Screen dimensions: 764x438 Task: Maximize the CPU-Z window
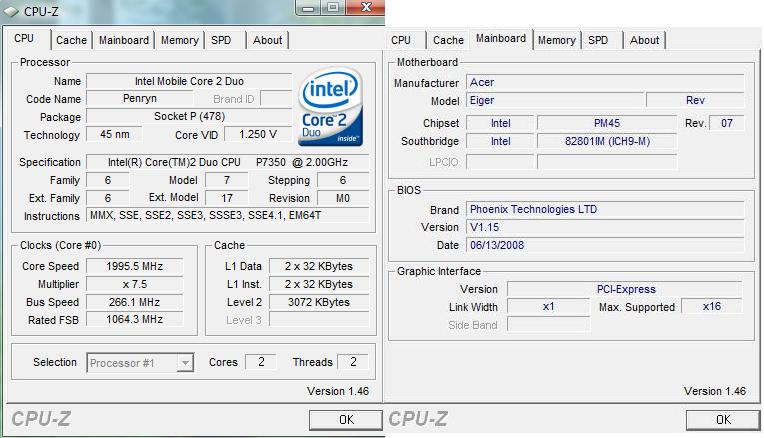(333, 7)
